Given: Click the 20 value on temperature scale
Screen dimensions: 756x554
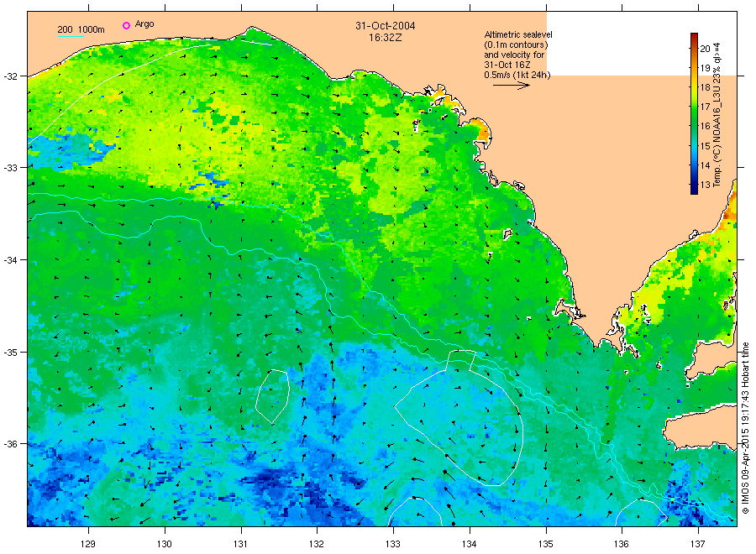Looking at the screenshot, I should tap(705, 49).
